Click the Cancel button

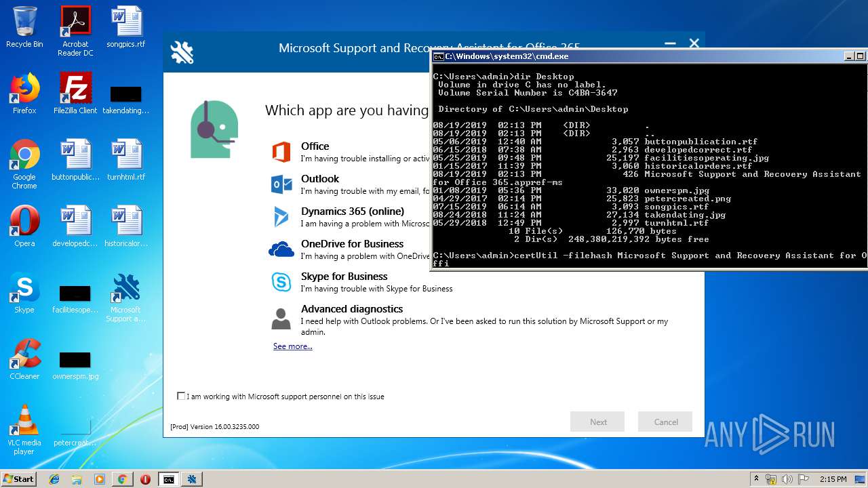[x=665, y=422]
